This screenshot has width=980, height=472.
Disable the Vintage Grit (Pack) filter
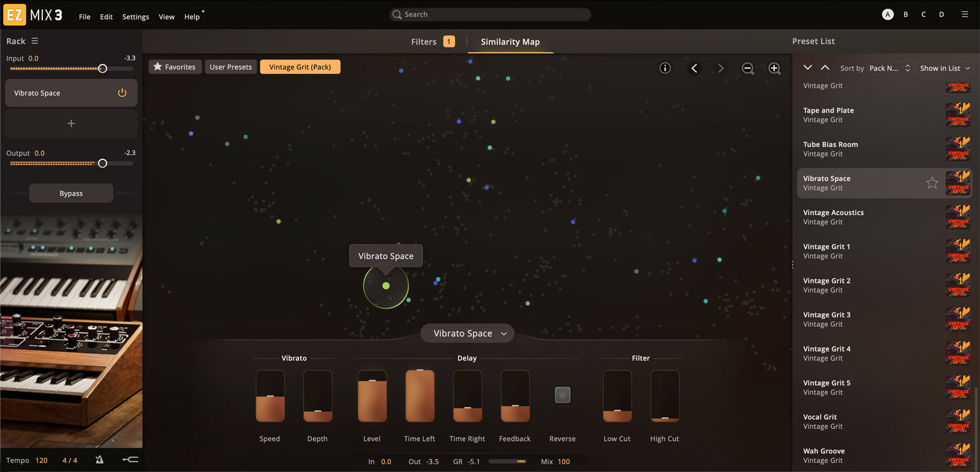point(300,67)
